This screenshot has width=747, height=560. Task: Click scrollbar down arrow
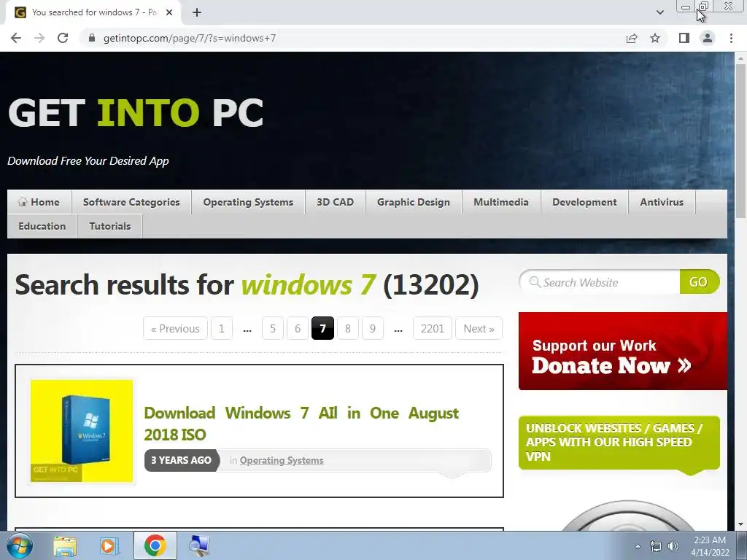(740, 525)
